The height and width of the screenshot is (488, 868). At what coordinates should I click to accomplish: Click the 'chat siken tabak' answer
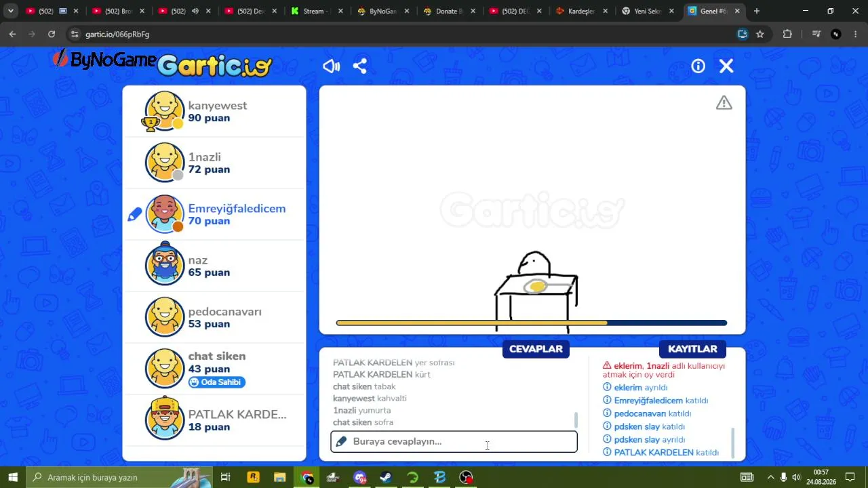tap(364, 386)
